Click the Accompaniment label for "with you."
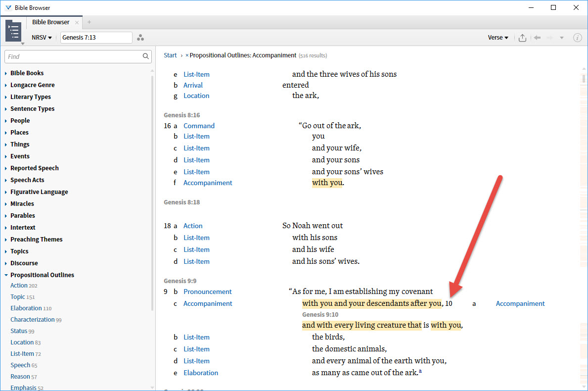Screen dimensions: 588x391 pos(208,183)
